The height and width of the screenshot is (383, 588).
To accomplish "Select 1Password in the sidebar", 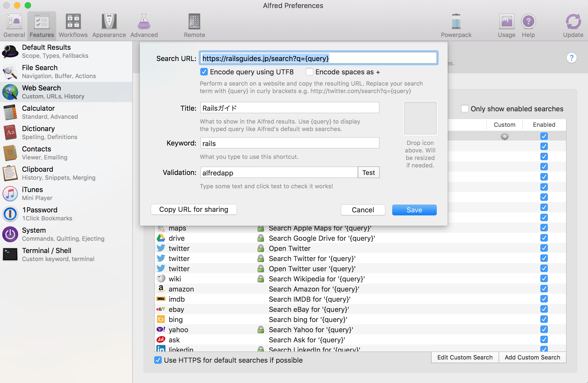I will pos(66,214).
